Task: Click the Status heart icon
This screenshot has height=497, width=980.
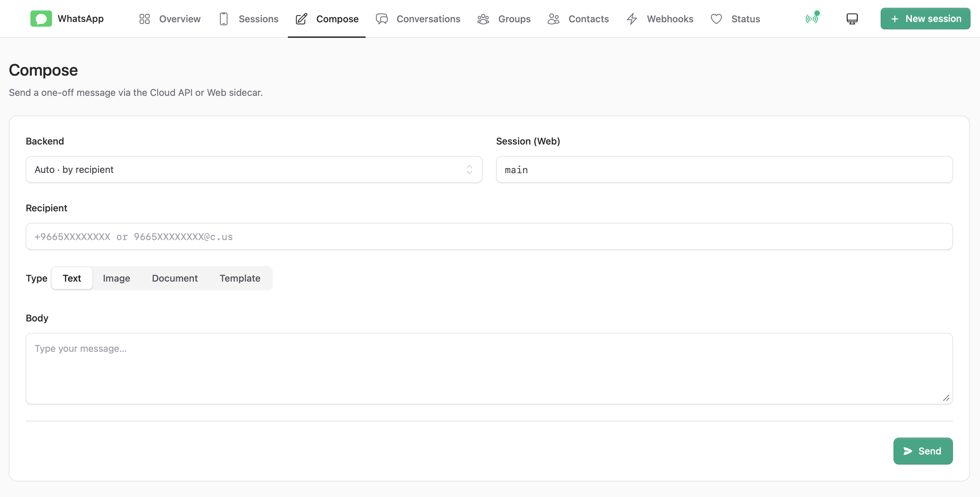Action: (716, 19)
